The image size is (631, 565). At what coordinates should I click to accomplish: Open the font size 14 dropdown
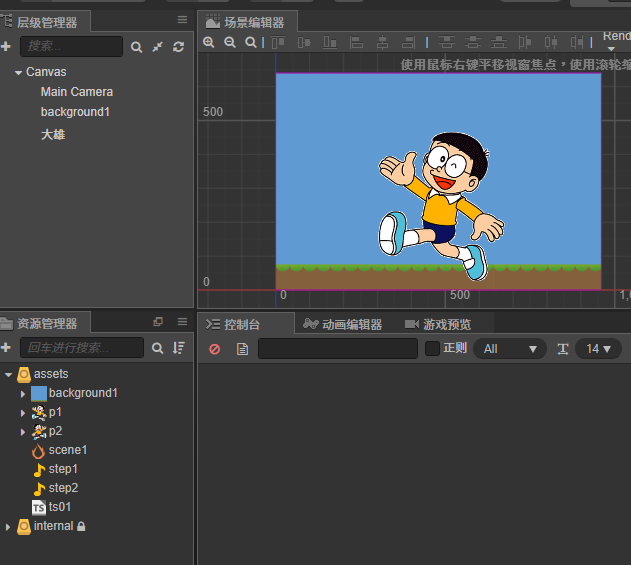(x=598, y=348)
